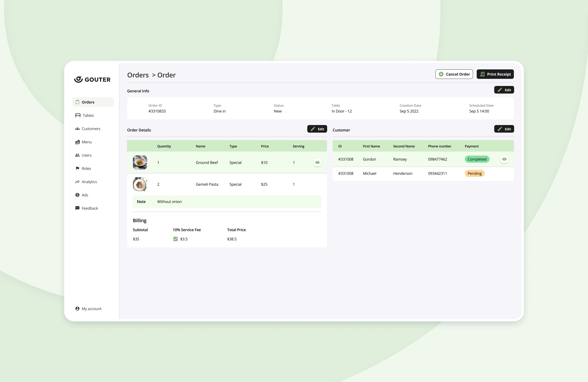Open the Completed payment status badge
Viewport: 588px width, 382px height.
[477, 159]
